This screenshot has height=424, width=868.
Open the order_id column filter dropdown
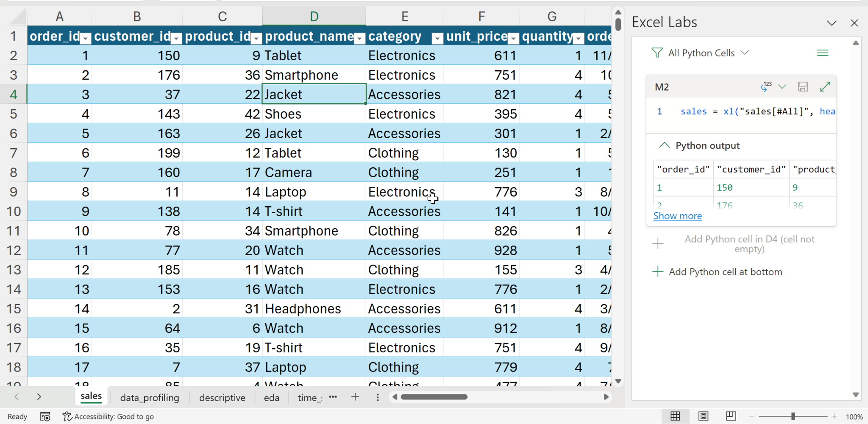(x=86, y=39)
